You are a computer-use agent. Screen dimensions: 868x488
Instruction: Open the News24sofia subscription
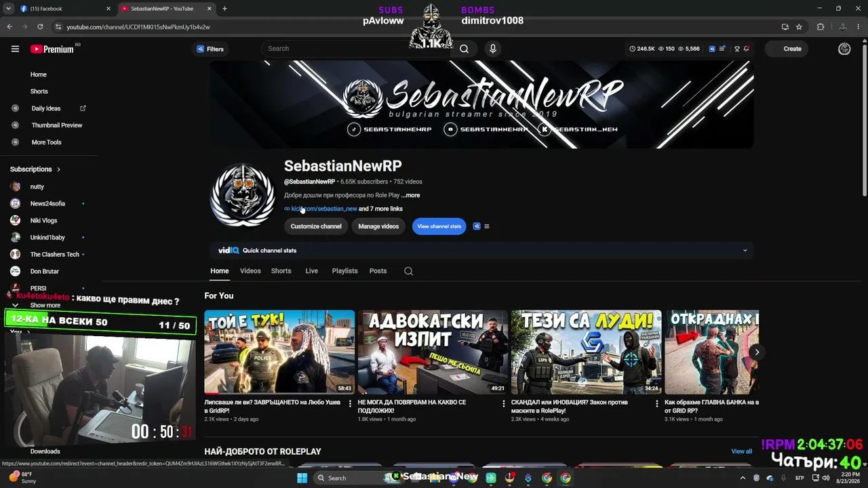[47, 203]
